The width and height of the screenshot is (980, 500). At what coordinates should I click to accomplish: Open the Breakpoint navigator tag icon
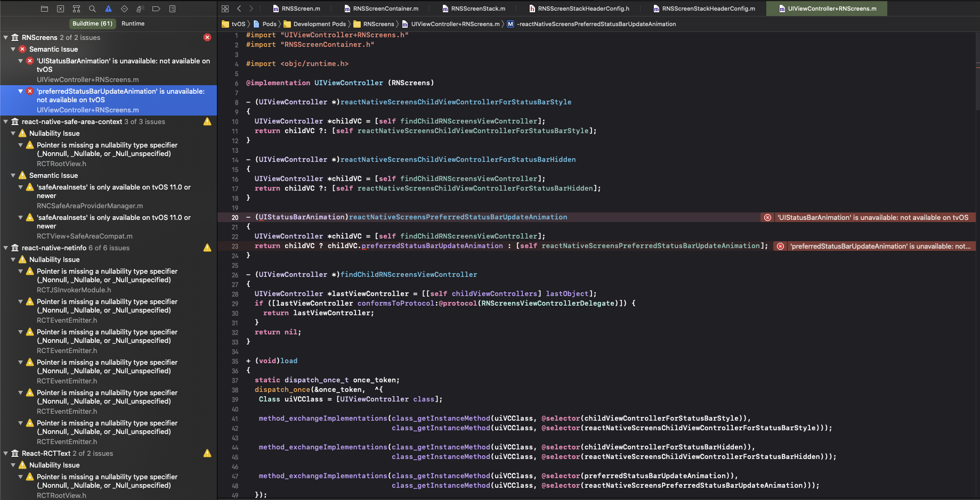point(156,9)
